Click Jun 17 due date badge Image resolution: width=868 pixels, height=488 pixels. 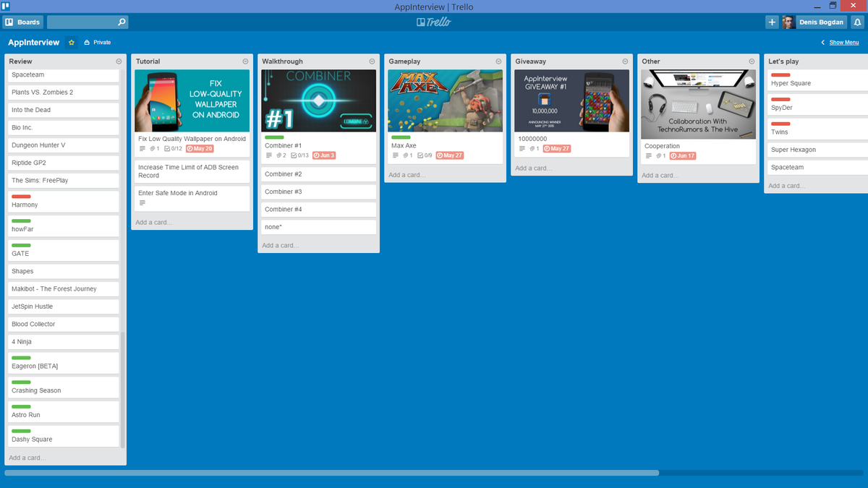(x=683, y=155)
